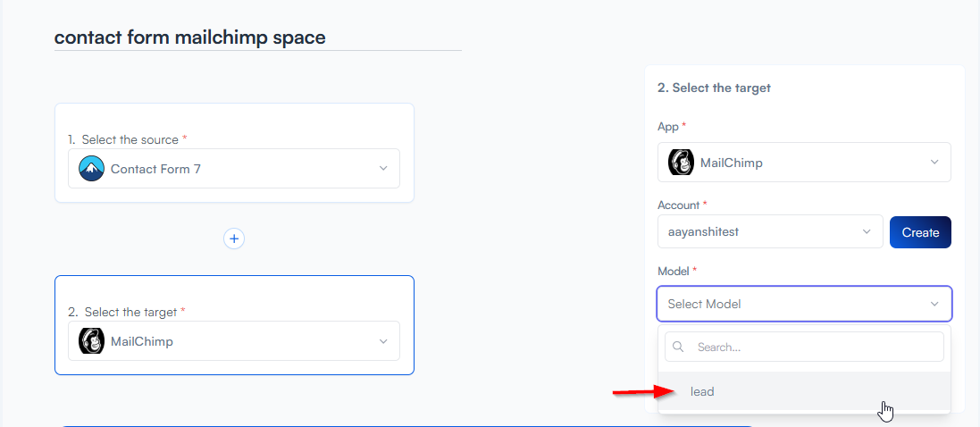The image size is (980, 427).
Task: Click the 'Select Model' placeholder text
Action: (x=704, y=304)
